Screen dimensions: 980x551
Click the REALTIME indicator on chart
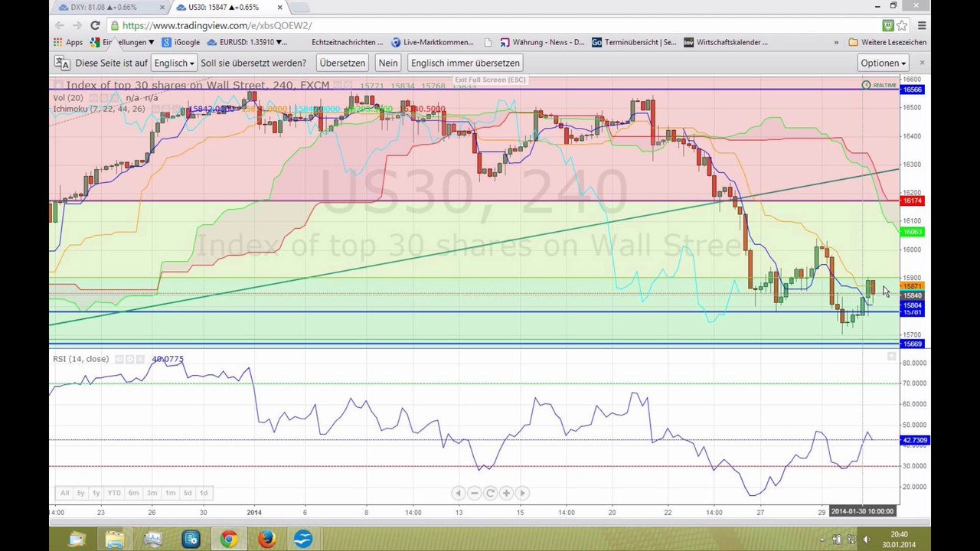point(879,85)
